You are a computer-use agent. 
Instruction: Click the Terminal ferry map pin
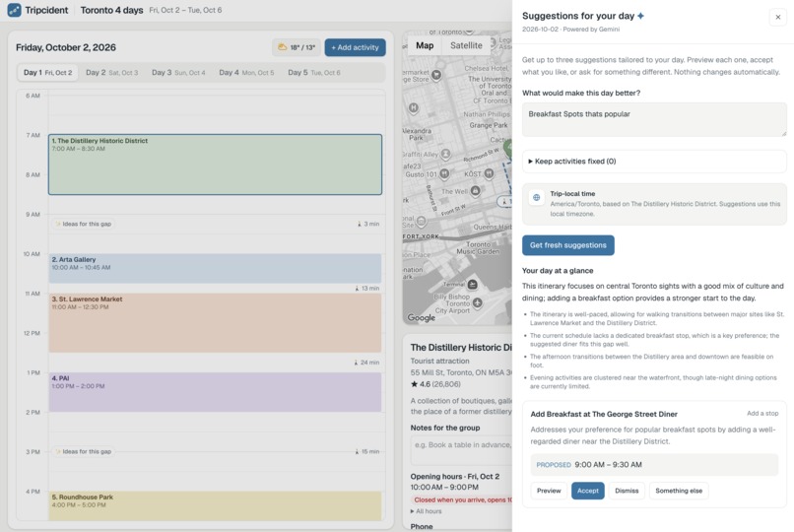click(473, 285)
